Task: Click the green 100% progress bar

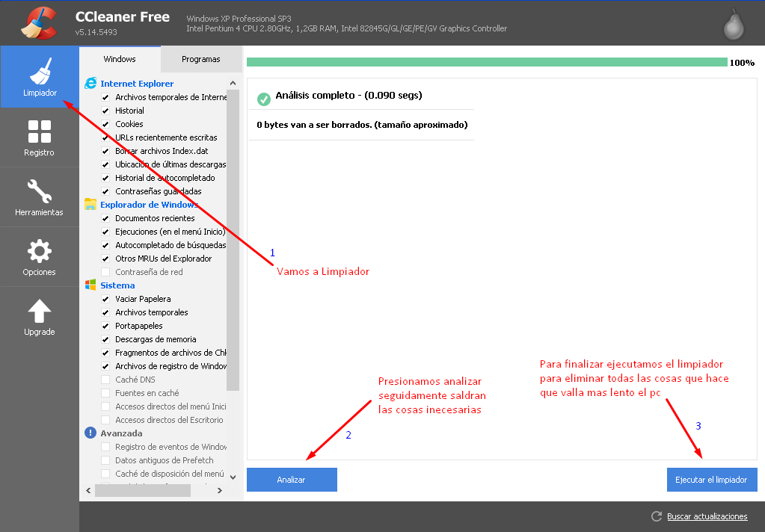Action: click(487, 62)
